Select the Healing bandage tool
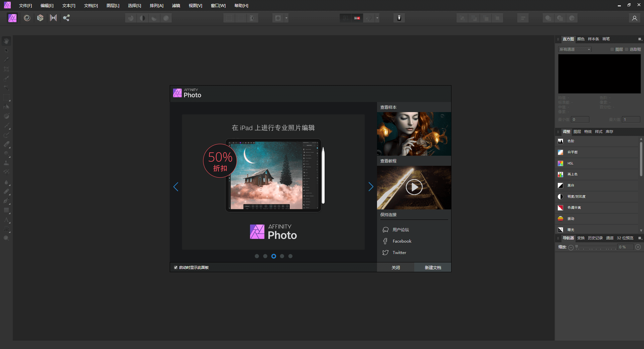This screenshot has width=644, height=349. 6,192
